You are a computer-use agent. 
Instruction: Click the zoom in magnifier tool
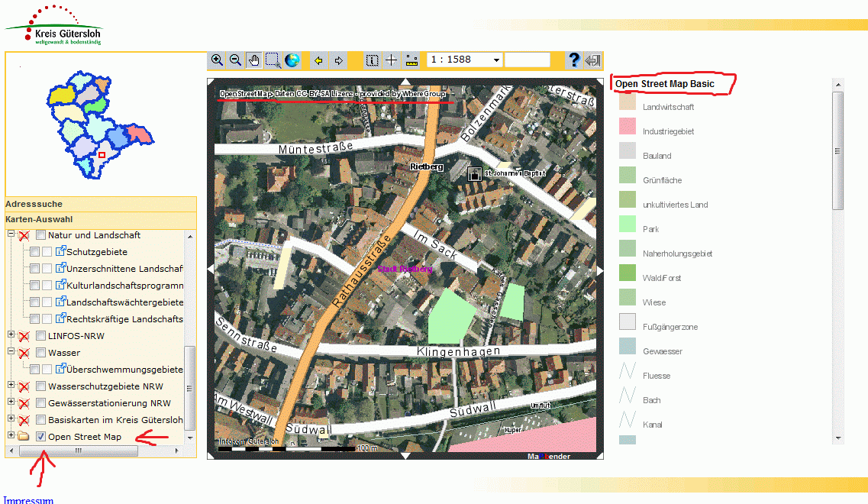(217, 60)
